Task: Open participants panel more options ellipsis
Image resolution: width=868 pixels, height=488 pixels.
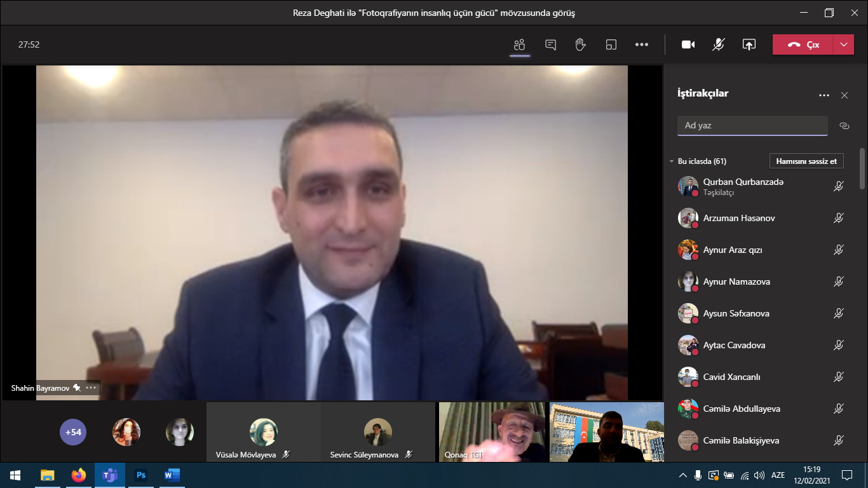Action: pyautogui.click(x=824, y=95)
